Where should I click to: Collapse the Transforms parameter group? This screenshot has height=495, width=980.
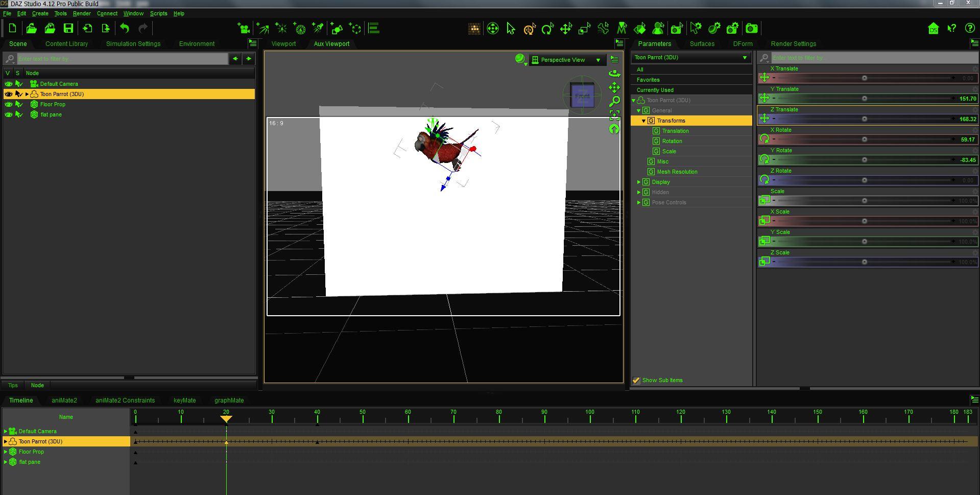click(643, 121)
